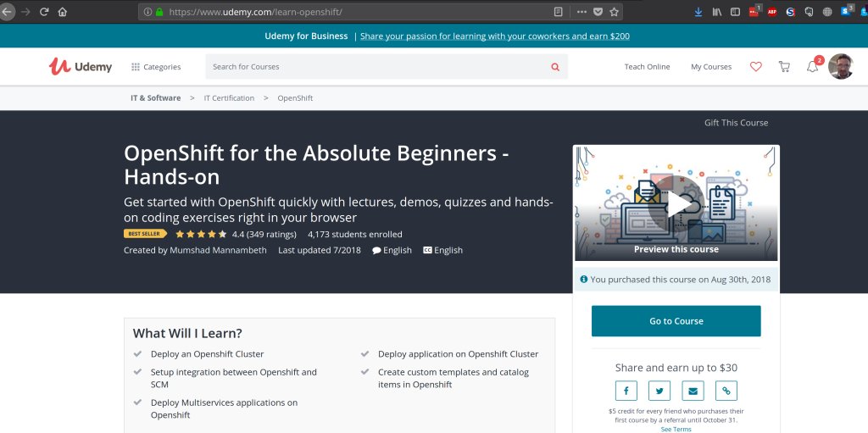Open My Courses menu
The height and width of the screenshot is (433, 868).
[x=711, y=67]
